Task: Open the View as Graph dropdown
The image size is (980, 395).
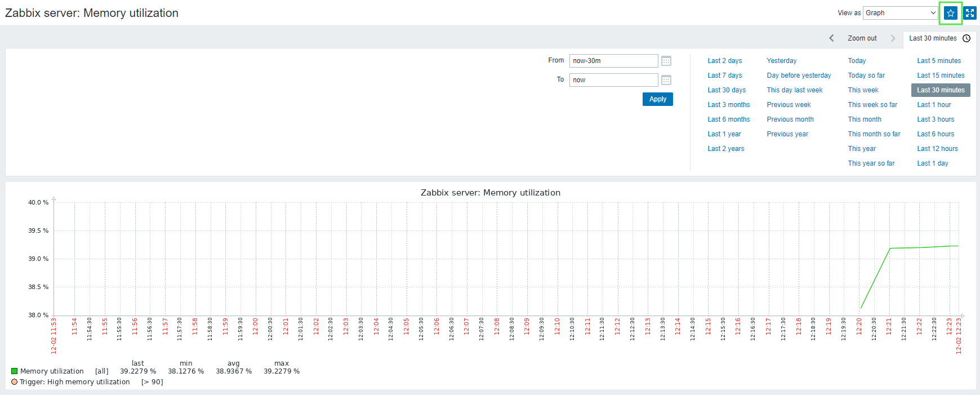Action: (901, 13)
